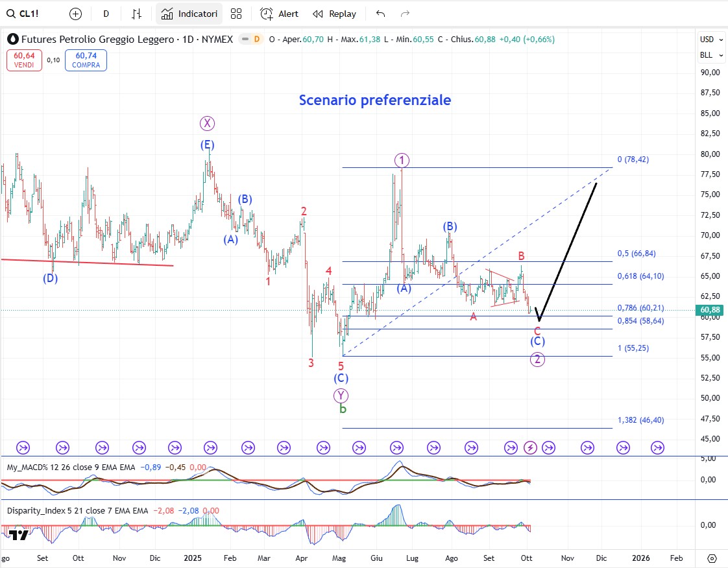Click the orange D data status badge

[x=257, y=40]
